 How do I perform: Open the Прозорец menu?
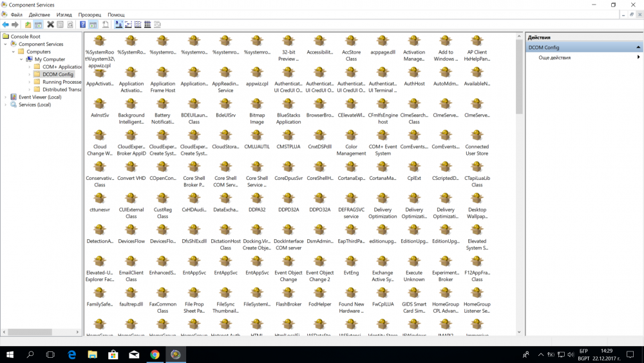click(90, 14)
